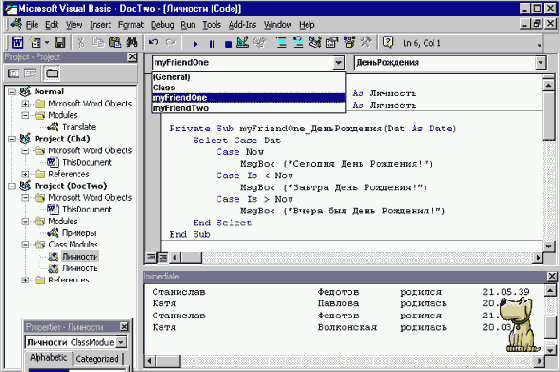Switch to Procedure View at code window bottom

[151, 257]
